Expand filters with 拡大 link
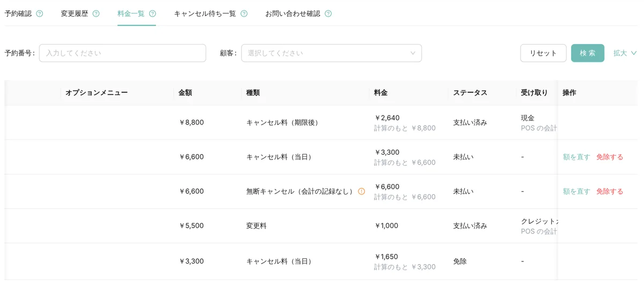 625,53
